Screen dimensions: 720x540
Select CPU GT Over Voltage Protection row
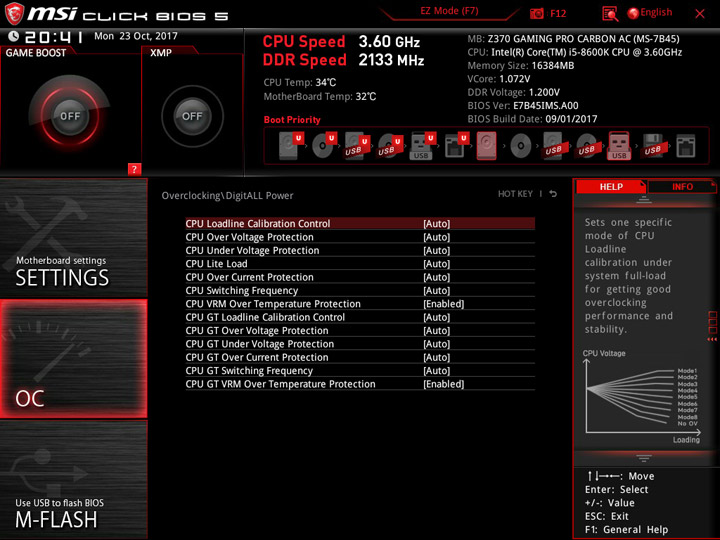pyautogui.click(x=360, y=330)
